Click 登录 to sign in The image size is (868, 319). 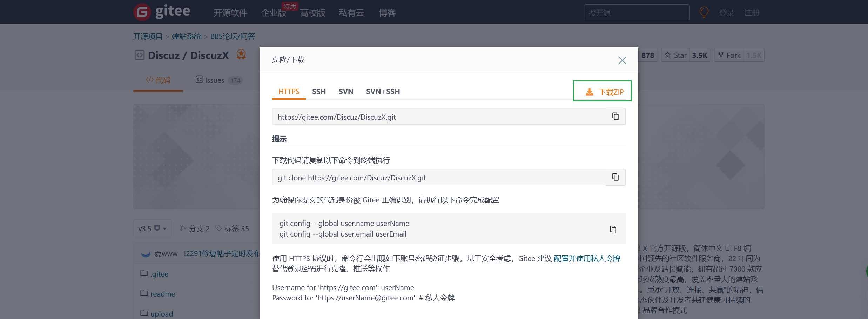[x=726, y=13]
